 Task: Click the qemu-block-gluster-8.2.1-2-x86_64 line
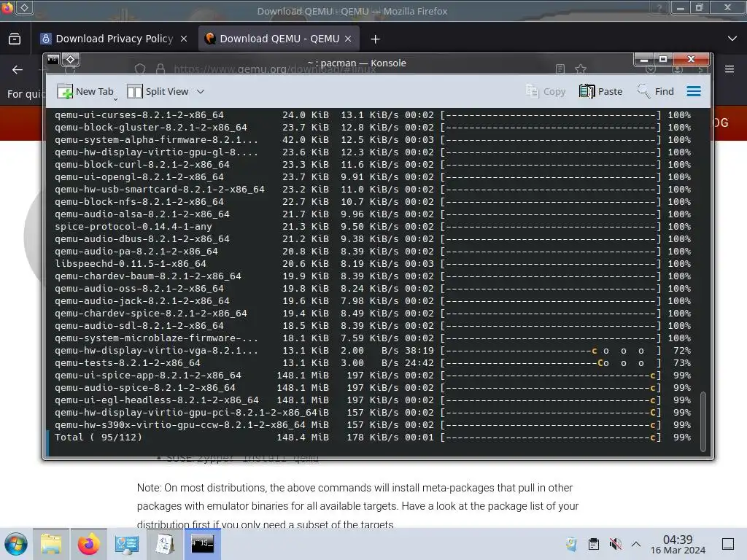[372, 127]
